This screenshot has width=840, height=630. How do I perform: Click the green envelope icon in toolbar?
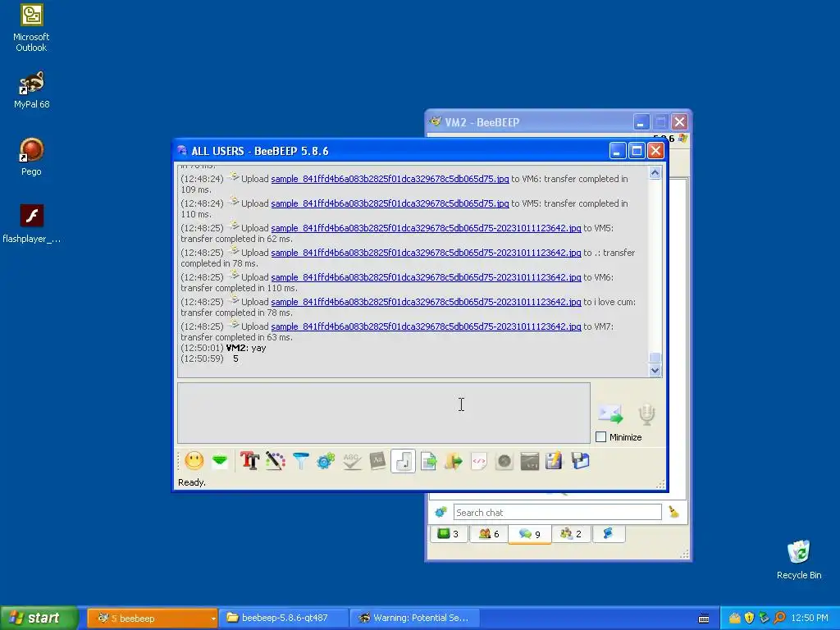pyautogui.click(x=220, y=461)
